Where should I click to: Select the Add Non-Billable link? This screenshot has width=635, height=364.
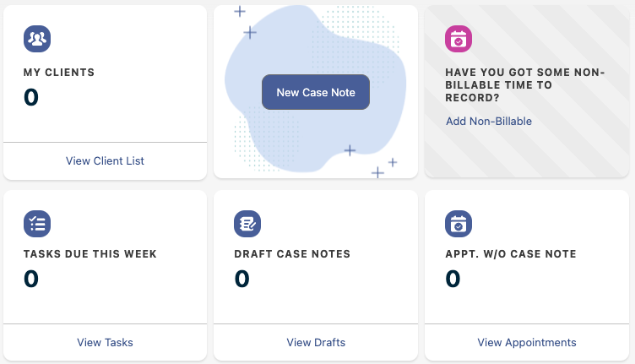(x=489, y=122)
